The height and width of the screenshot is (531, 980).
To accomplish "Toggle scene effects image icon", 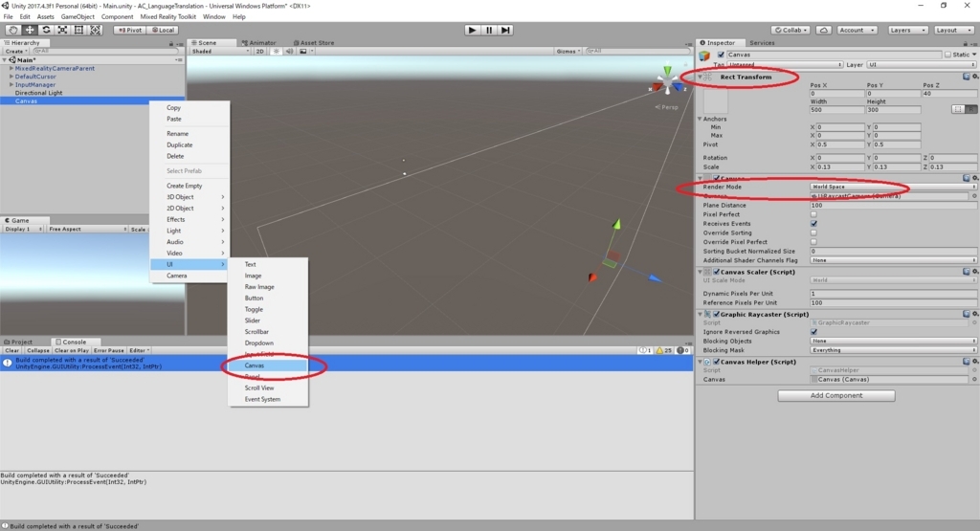I will point(303,52).
